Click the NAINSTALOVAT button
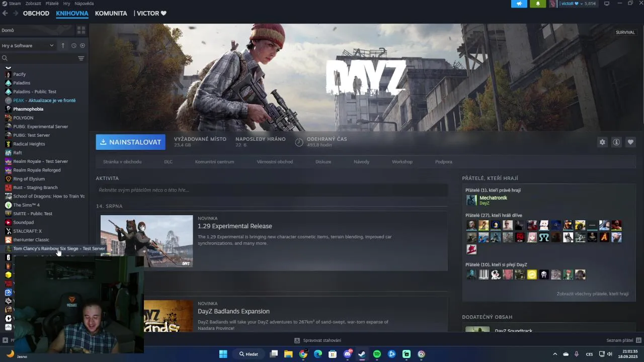This screenshot has height=362, width=644. (x=131, y=142)
